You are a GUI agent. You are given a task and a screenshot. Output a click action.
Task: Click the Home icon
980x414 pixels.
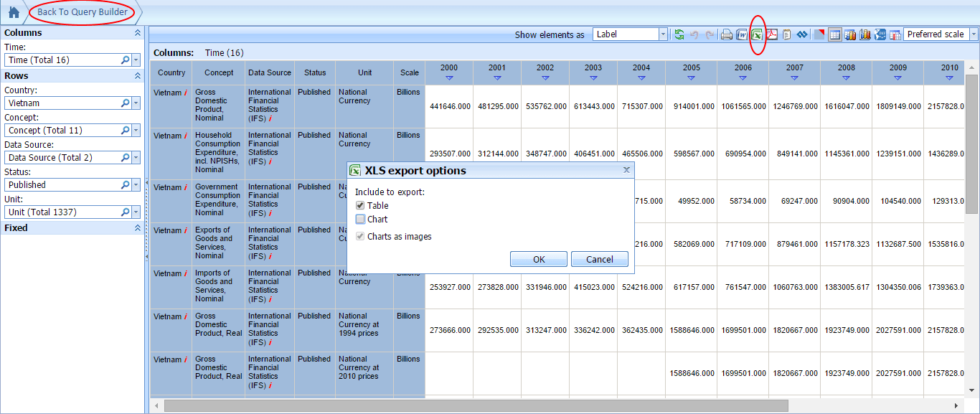coord(14,12)
